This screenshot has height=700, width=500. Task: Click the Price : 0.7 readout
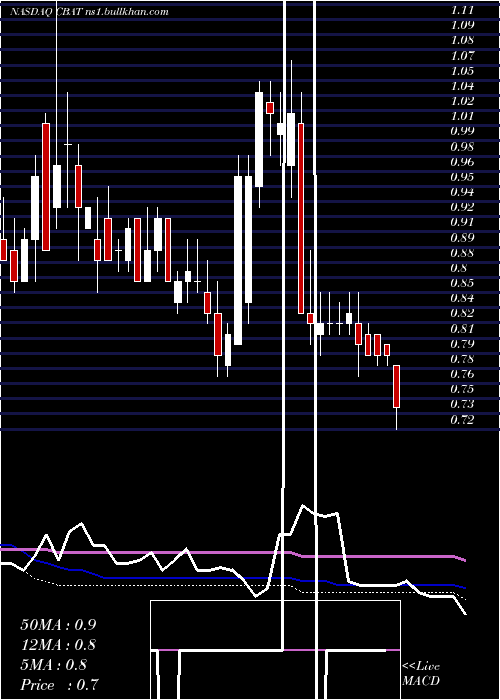[59, 685]
